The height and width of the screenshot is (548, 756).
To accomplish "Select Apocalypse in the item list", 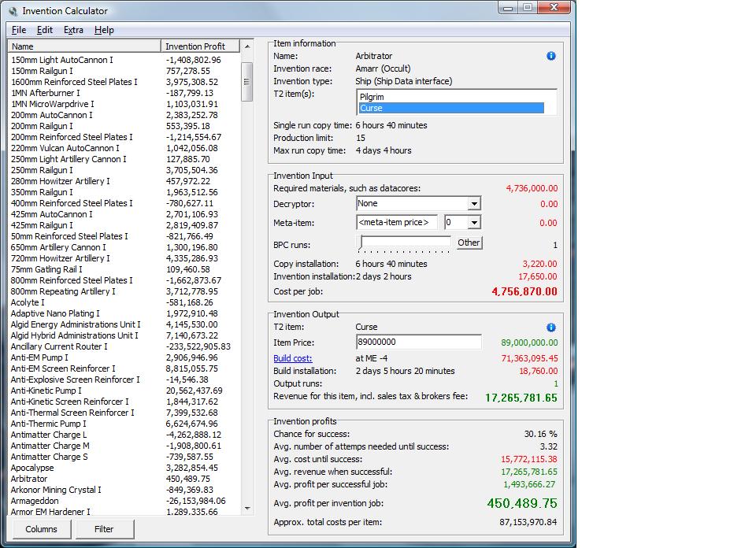I will tap(124, 468).
